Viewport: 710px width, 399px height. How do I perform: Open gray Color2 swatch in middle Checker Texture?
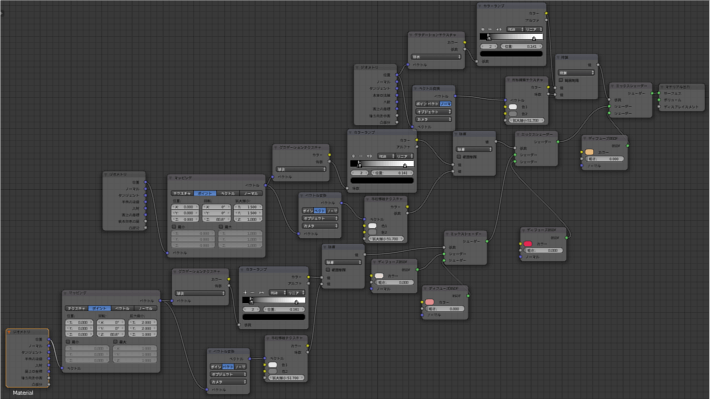coord(372,232)
